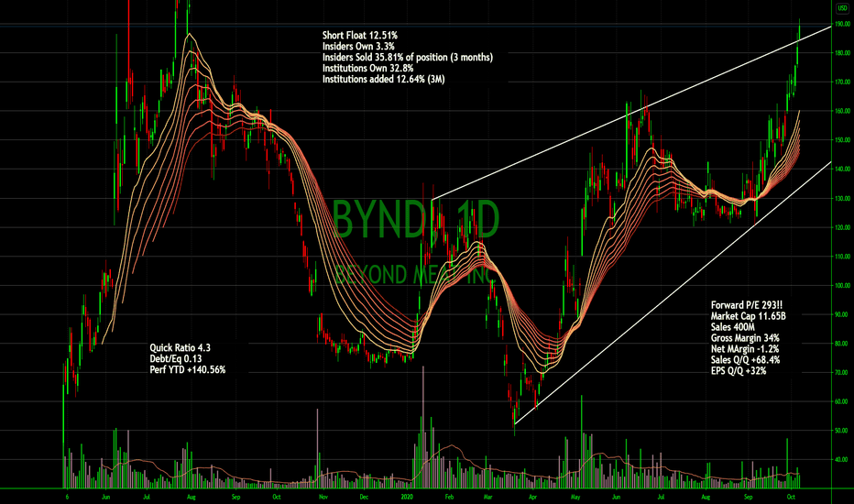The width and height of the screenshot is (854, 504).
Task: Select the 130.00 price level label
Action: pyautogui.click(x=843, y=198)
